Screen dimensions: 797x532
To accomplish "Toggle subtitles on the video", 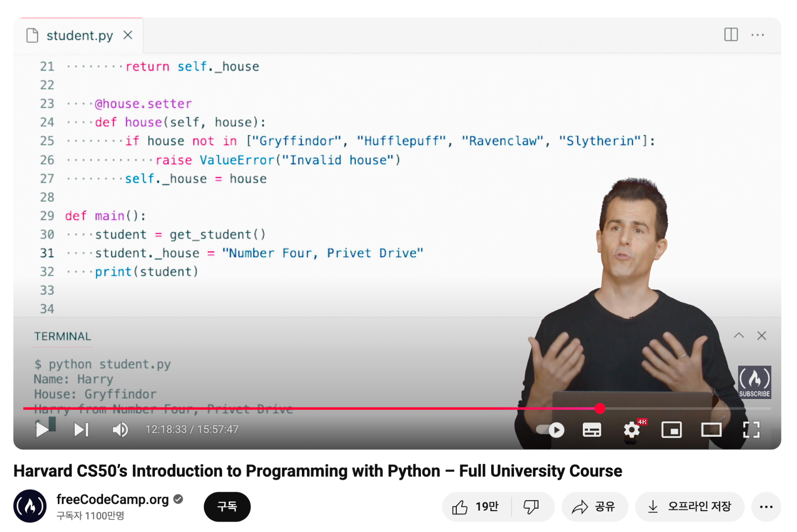I will click(x=592, y=429).
